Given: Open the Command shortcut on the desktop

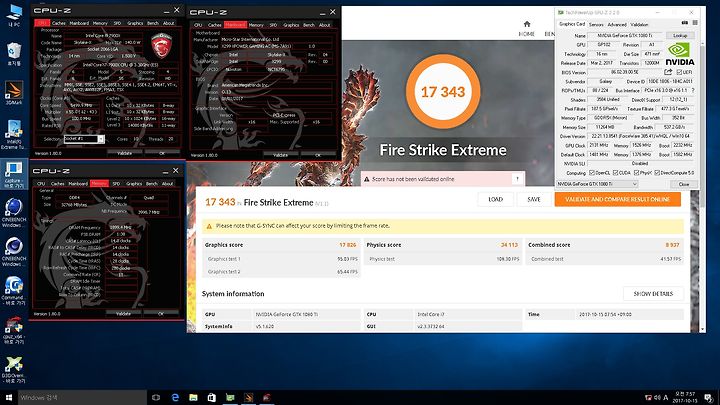Looking at the screenshot, I should pos(14,291).
